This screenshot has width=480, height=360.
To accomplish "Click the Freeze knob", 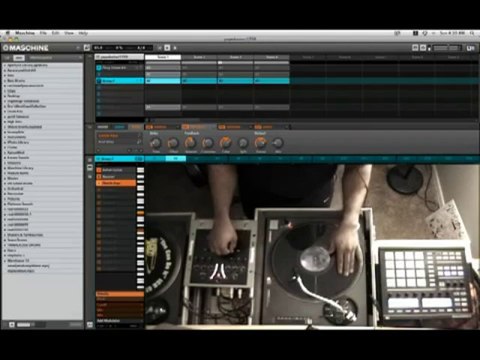I will (260, 143).
